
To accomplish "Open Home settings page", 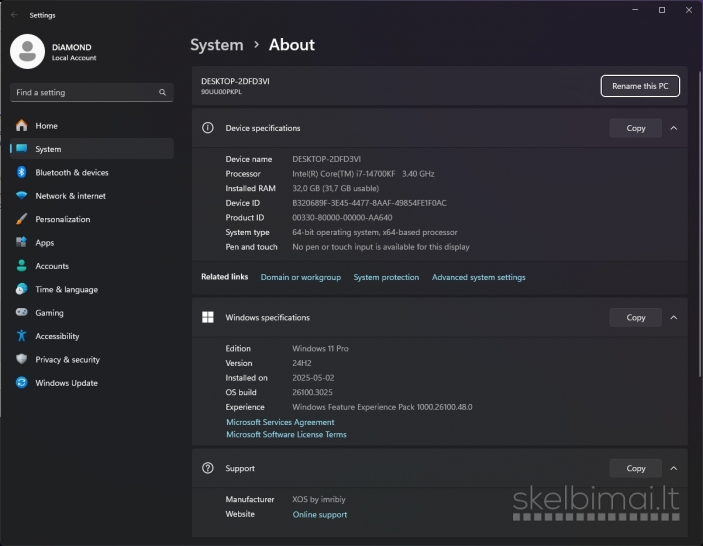I will coord(92,126).
